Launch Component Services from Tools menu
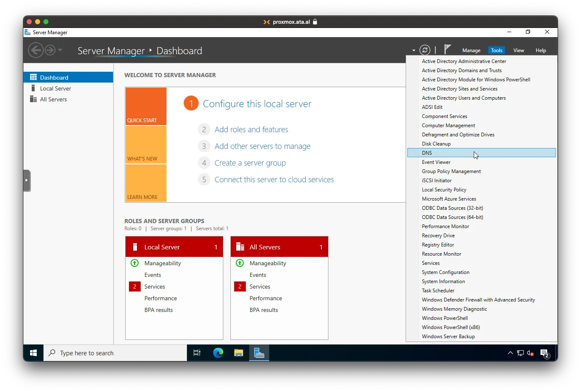 482,116
